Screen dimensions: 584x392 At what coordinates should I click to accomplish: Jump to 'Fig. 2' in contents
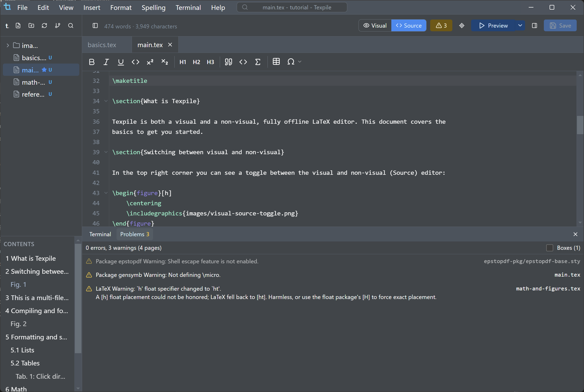point(19,324)
